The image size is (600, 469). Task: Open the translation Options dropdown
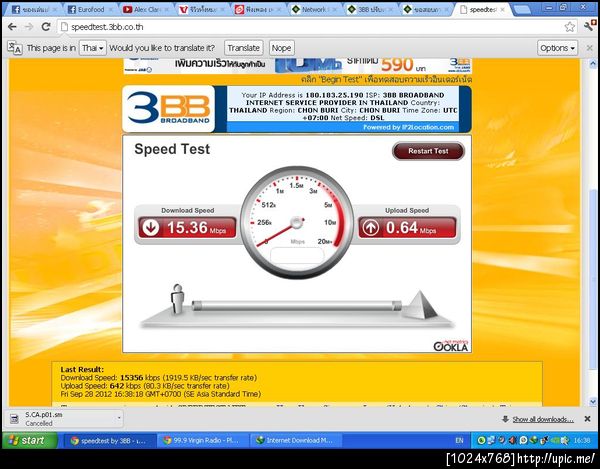[557, 48]
